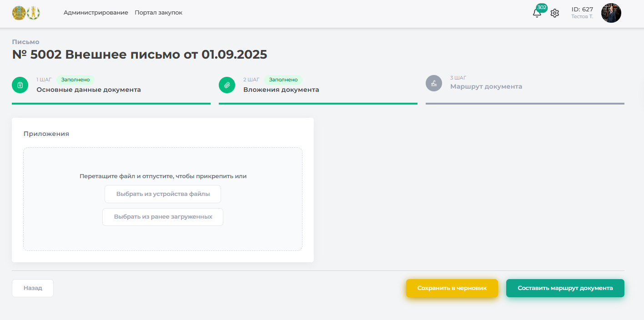The image size is (644, 320).
Task: Click the 302 notification count badge
Action: (x=542, y=7)
